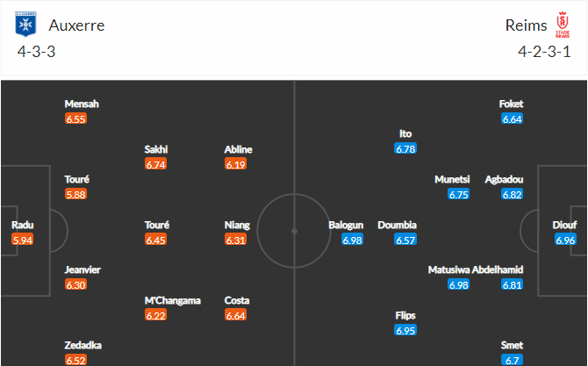Click Ito's 6.78 rating badge
The width and height of the screenshot is (588, 366).
pyautogui.click(x=405, y=149)
